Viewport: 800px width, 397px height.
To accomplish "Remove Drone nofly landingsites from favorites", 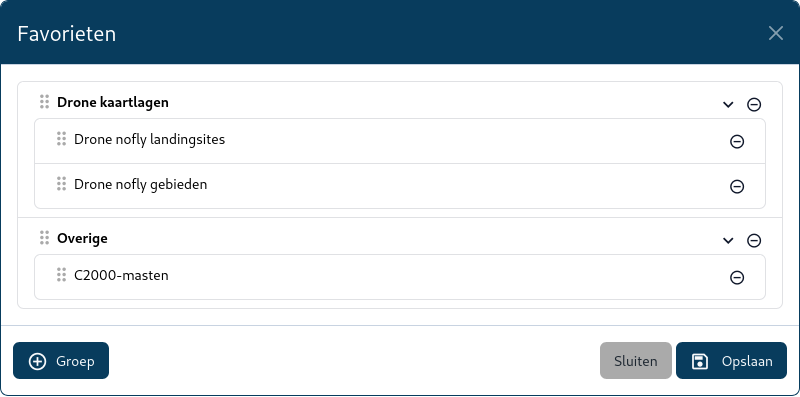I will 737,141.
